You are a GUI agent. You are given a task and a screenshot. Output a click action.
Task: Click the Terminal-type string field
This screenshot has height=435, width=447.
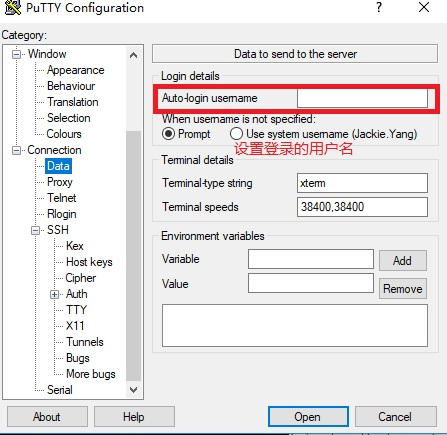[x=362, y=183]
